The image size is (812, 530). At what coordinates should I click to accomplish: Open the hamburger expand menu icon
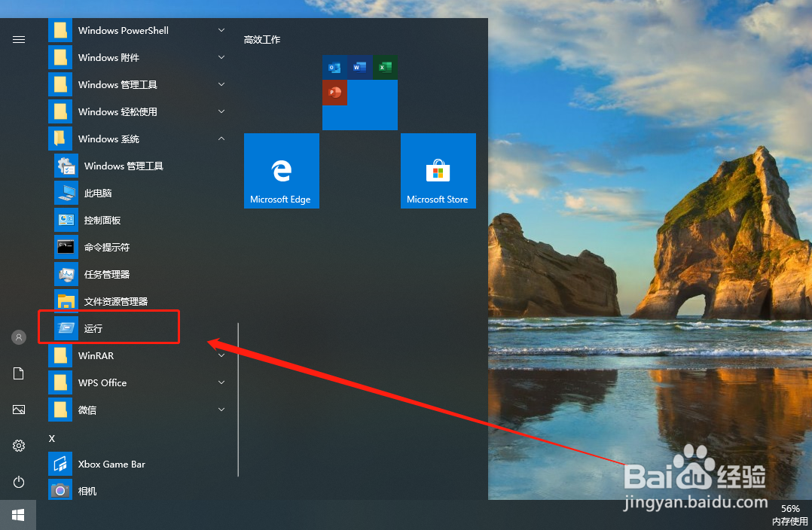click(19, 39)
